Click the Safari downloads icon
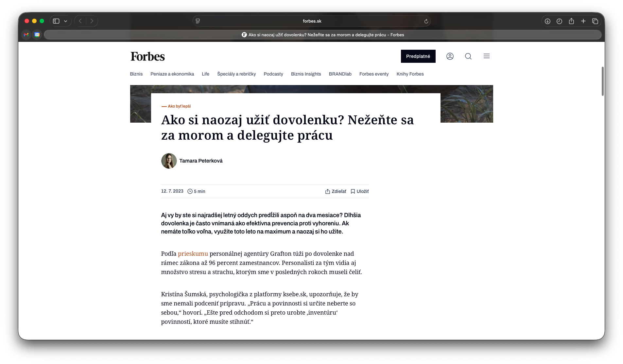This screenshot has height=364, width=623. 547,21
